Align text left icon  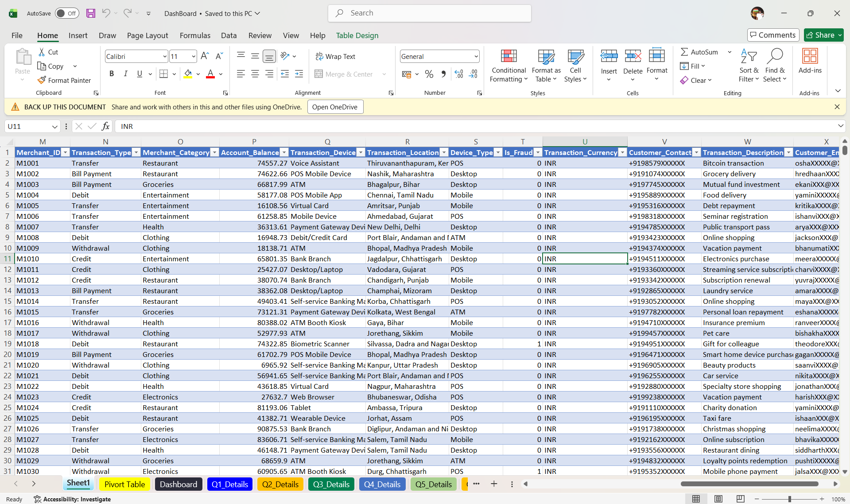pyautogui.click(x=241, y=74)
